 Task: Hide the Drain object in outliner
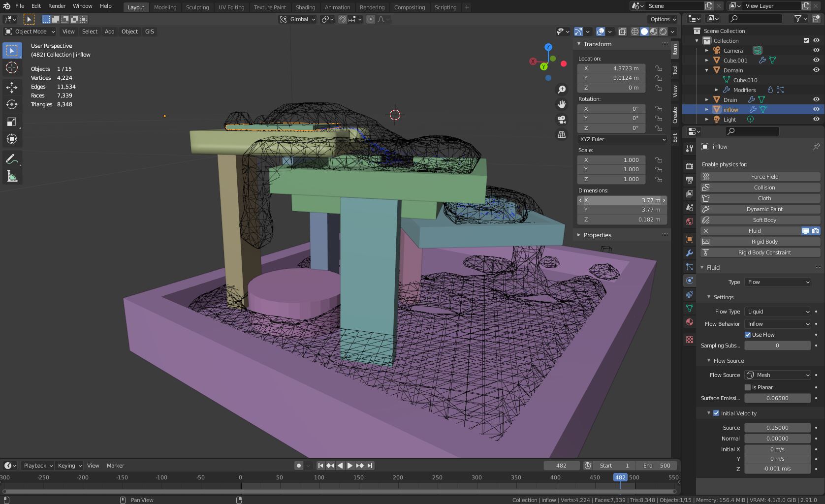coord(816,99)
